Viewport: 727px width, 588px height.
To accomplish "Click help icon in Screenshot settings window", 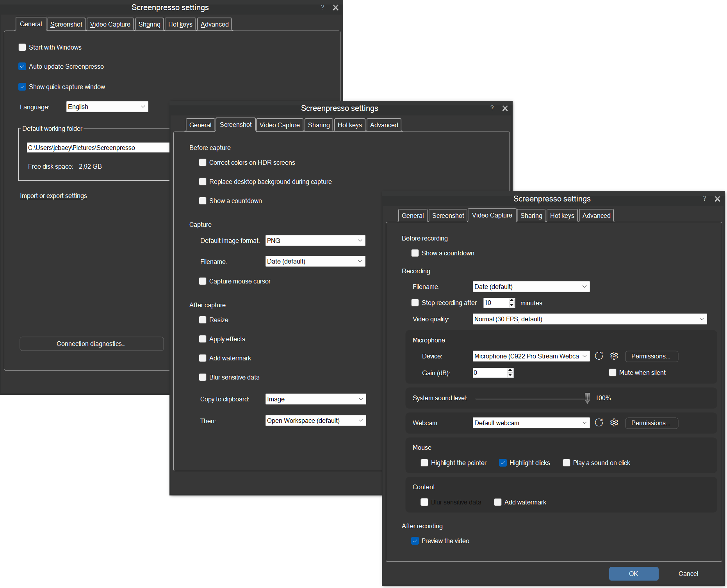I will pyautogui.click(x=492, y=108).
